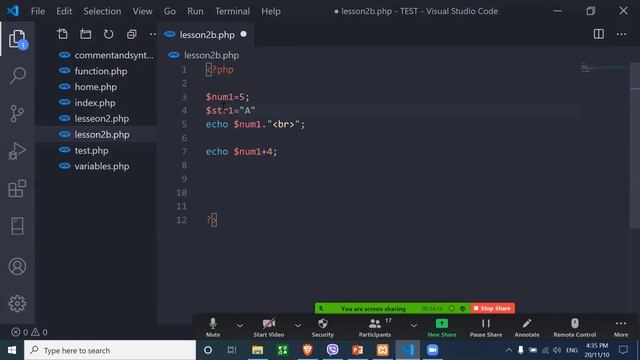This screenshot has width=640, height=360.
Task: Open the Source Control view
Action: (17, 113)
